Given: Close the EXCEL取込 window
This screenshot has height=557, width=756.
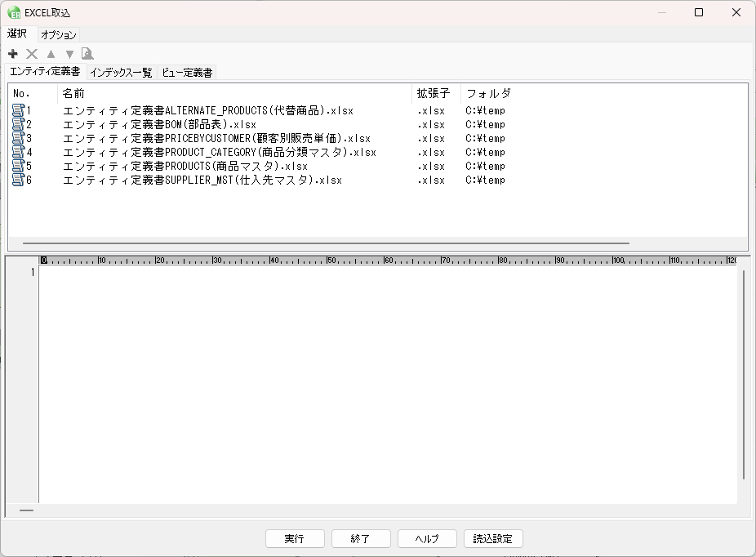Looking at the screenshot, I should point(736,12).
